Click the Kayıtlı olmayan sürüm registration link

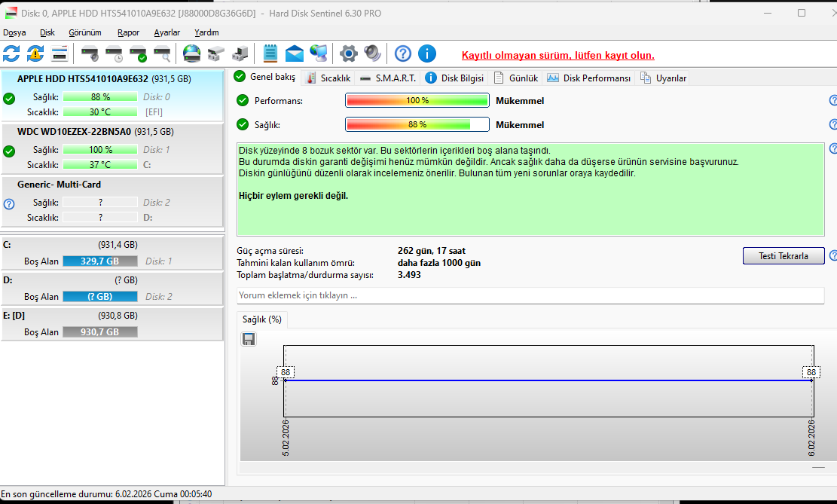pyautogui.click(x=557, y=56)
